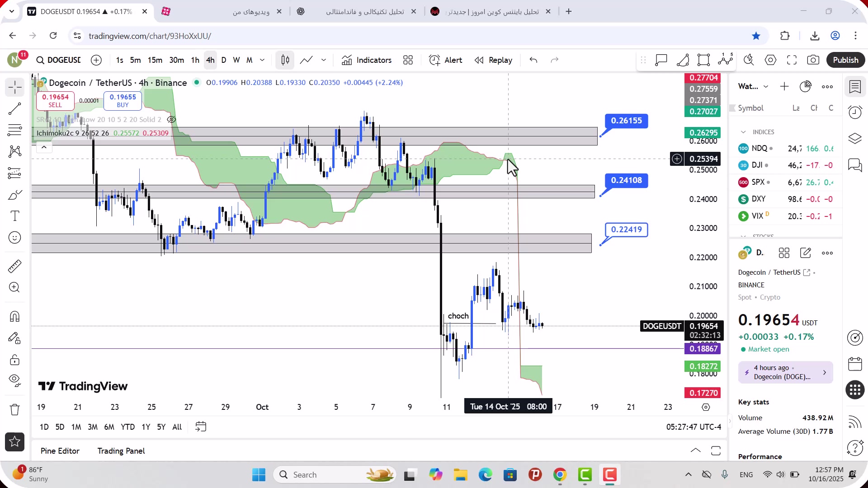Open the DOGEUSDT symbol search

tap(59, 60)
